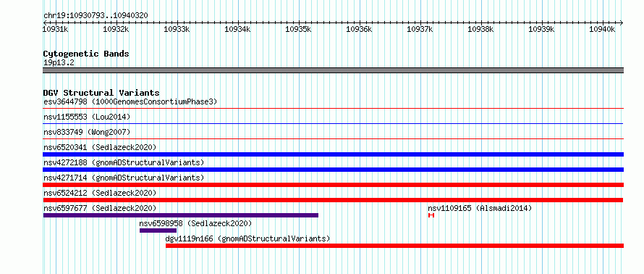This screenshot has width=644, height=274.
Task: Click the 10940k ruler tick
Action: pyautogui.click(x=603, y=29)
